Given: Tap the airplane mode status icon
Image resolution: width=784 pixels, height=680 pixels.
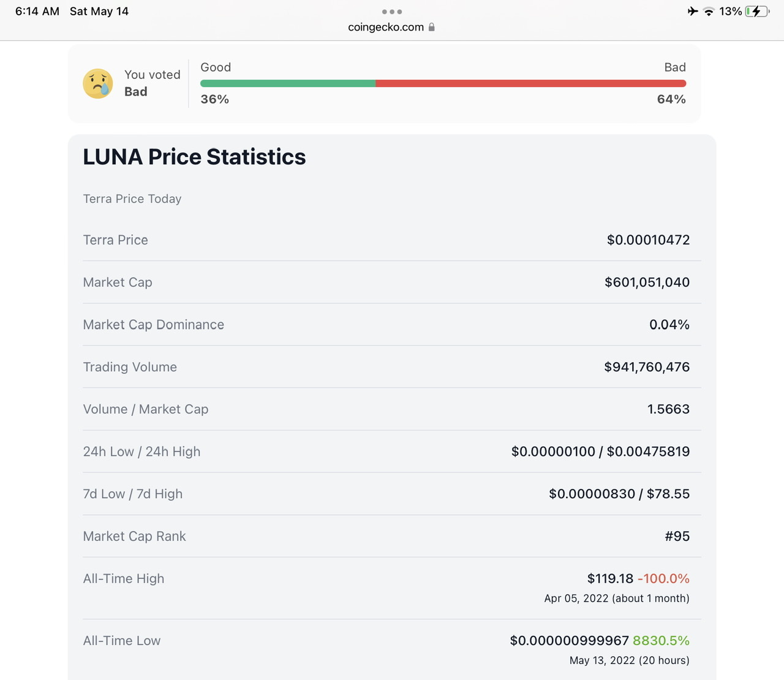Looking at the screenshot, I should pos(693,11).
